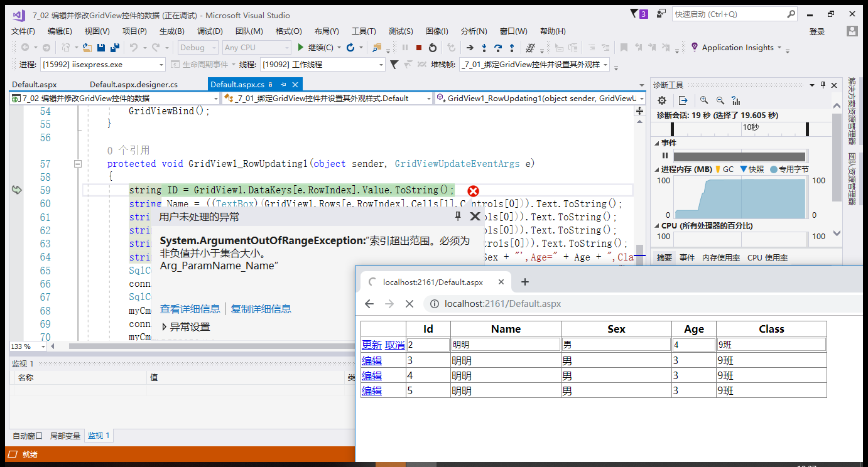Open the thread 工作线程 dropdown
The width and height of the screenshot is (868, 467).
[x=323, y=64]
